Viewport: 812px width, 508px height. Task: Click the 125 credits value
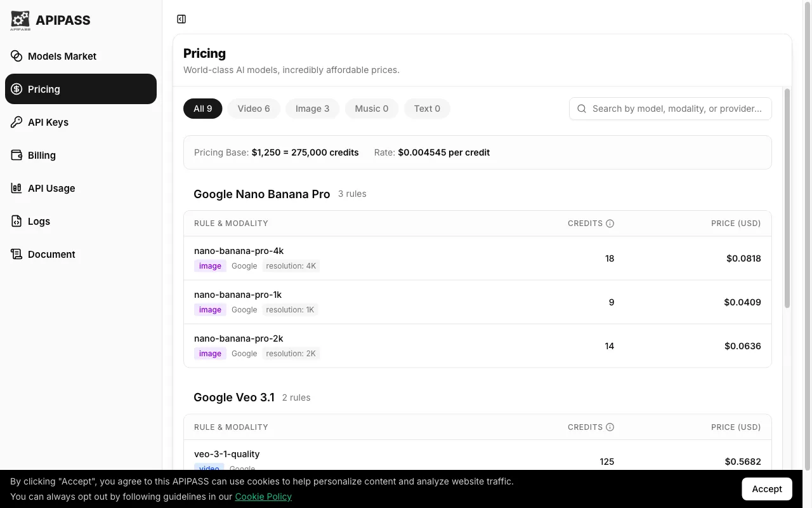(x=606, y=462)
